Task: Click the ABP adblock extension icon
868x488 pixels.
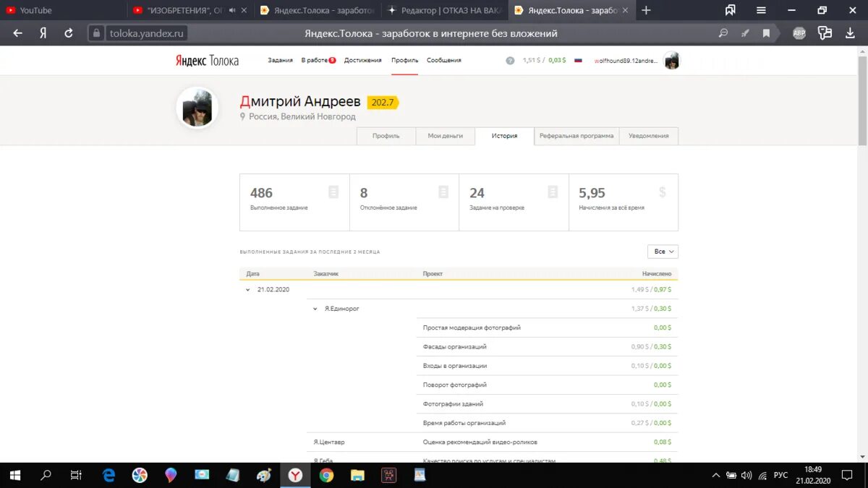Action: coord(799,33)
